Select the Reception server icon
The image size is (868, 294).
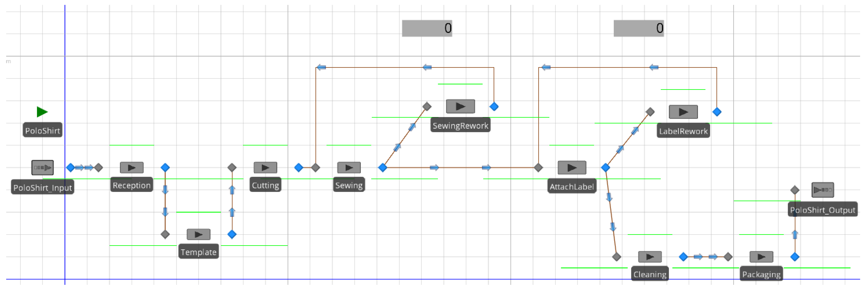(x=132, y=167)
